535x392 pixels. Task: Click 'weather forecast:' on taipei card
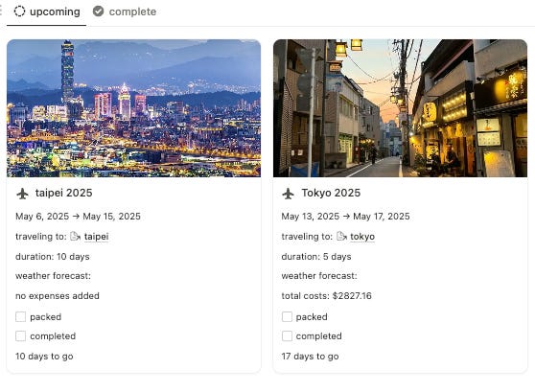pyautogui.click(x=54, y=276)
